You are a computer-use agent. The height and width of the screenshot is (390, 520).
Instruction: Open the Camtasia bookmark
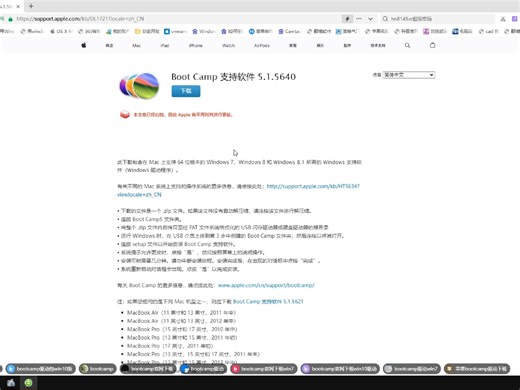point(289,31)
